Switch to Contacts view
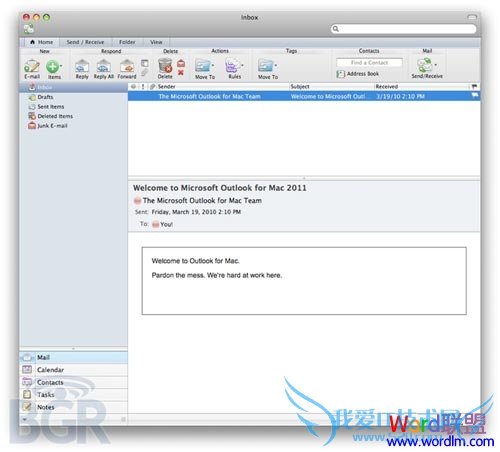This screenshot has height=452, width=500. click(73, 382)
